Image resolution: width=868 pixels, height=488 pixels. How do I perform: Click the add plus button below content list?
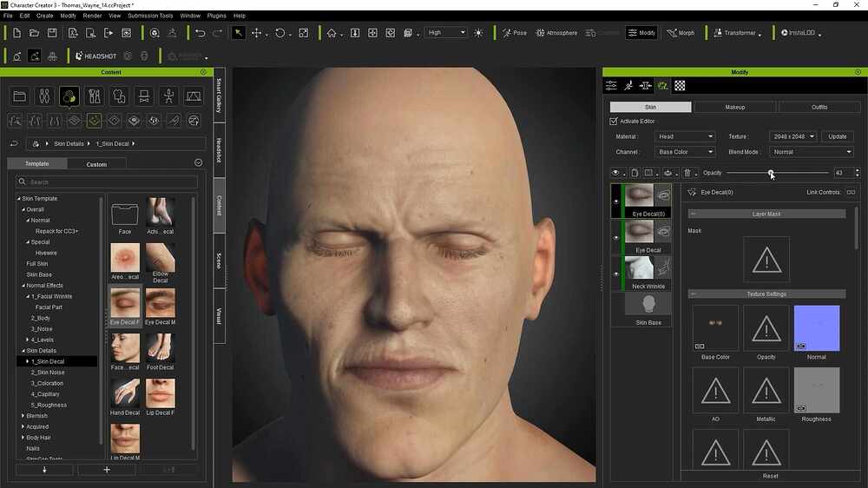[x=107, y=470]
